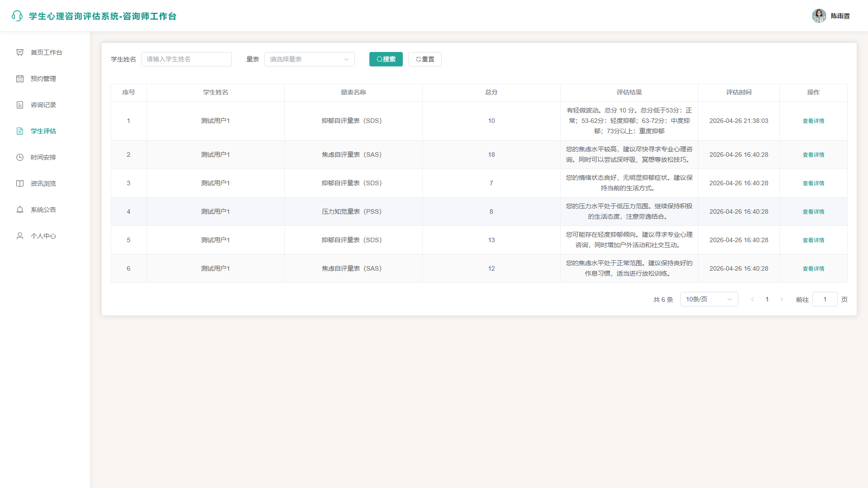Open 资讯浏览 menu item
Screen dimensions: 868x488
[45, 183]
